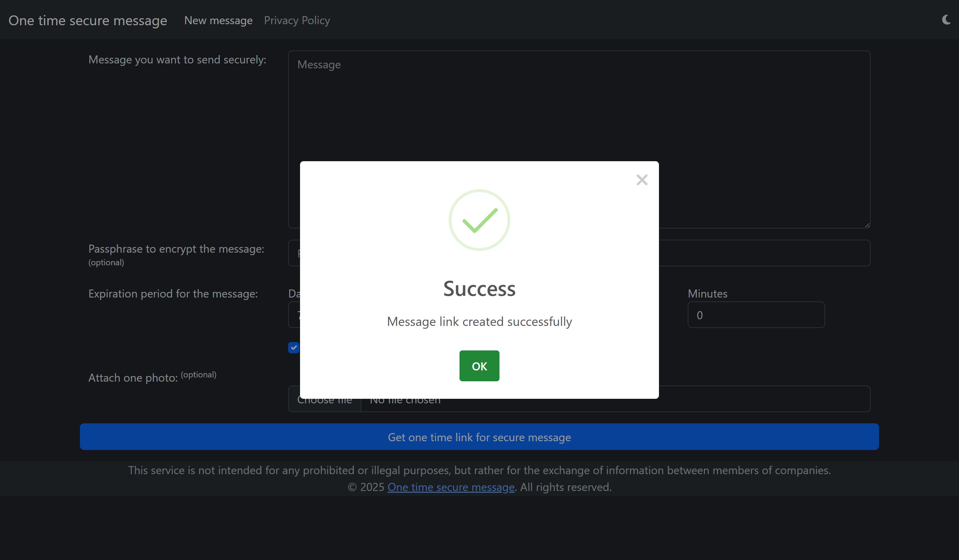Open the Privacy Policy nav item

coord(297,20)
